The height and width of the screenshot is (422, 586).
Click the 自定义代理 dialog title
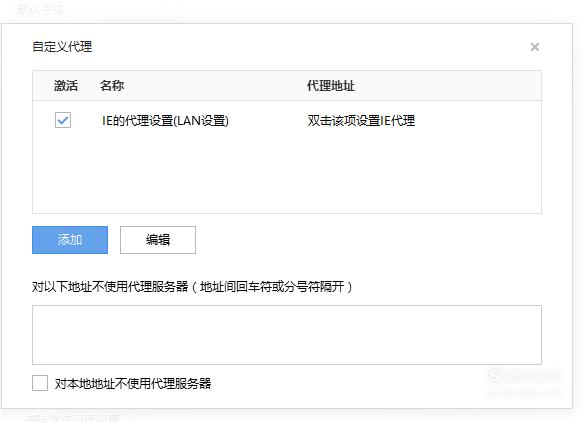(x=62, y=47)
